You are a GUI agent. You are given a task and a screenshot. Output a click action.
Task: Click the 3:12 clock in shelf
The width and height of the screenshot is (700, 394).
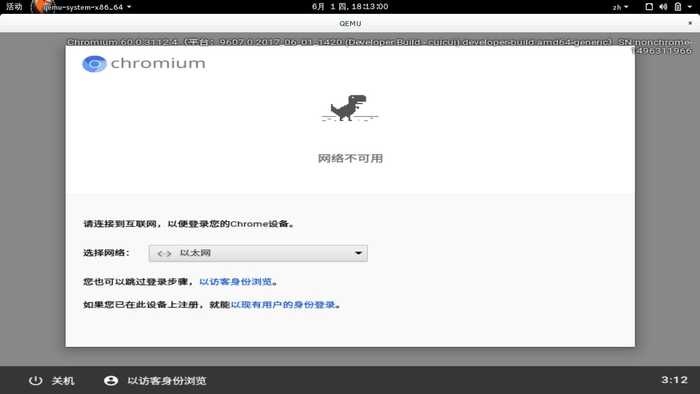[x=675, y=380]
